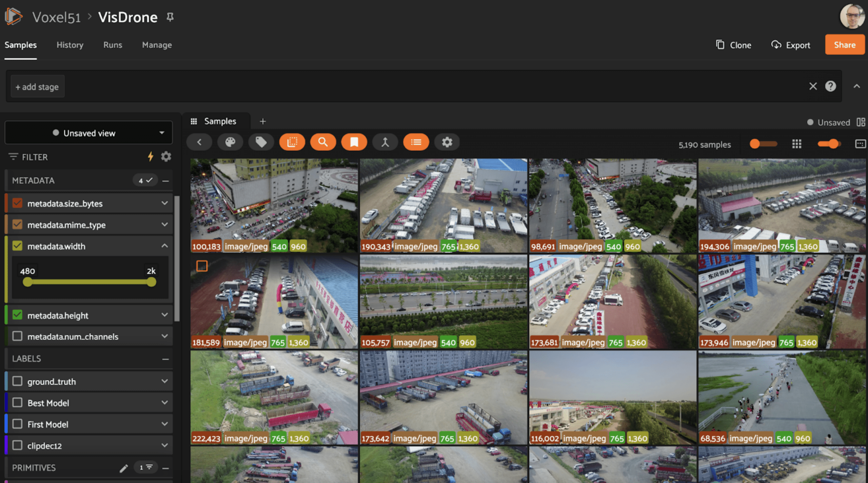
Task: Click the width slider maximum handle
Action: [151, 282]
